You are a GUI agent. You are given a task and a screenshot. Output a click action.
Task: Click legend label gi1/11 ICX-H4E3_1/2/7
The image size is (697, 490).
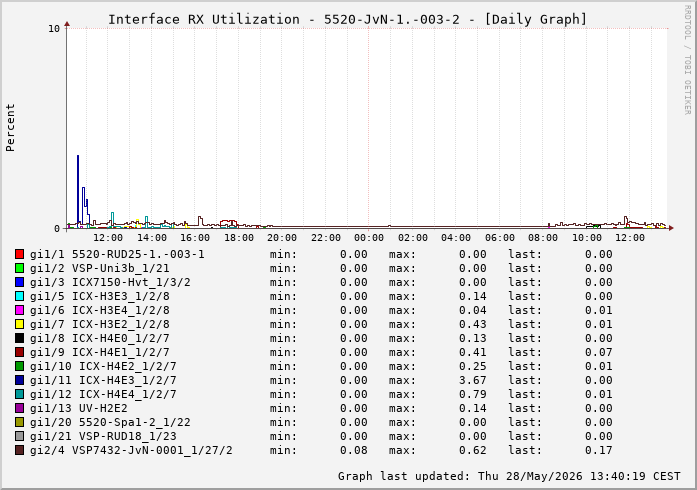tap(103, 380)
